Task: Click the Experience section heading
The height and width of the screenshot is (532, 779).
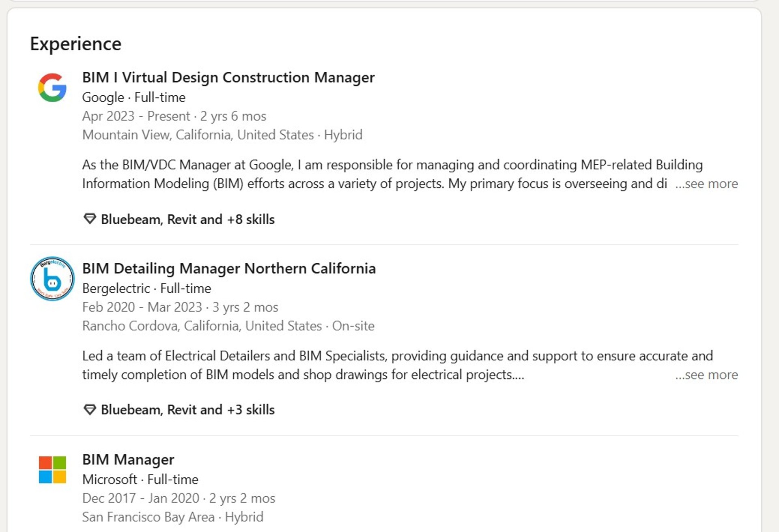Action: 75,44
